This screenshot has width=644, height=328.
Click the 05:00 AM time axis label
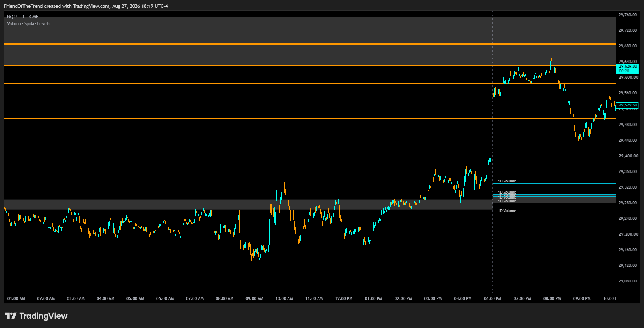point(135,298)
